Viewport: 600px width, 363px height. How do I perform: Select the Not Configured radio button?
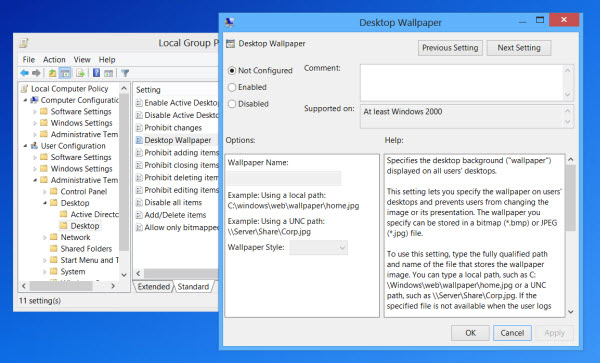(x=232, y=70)
